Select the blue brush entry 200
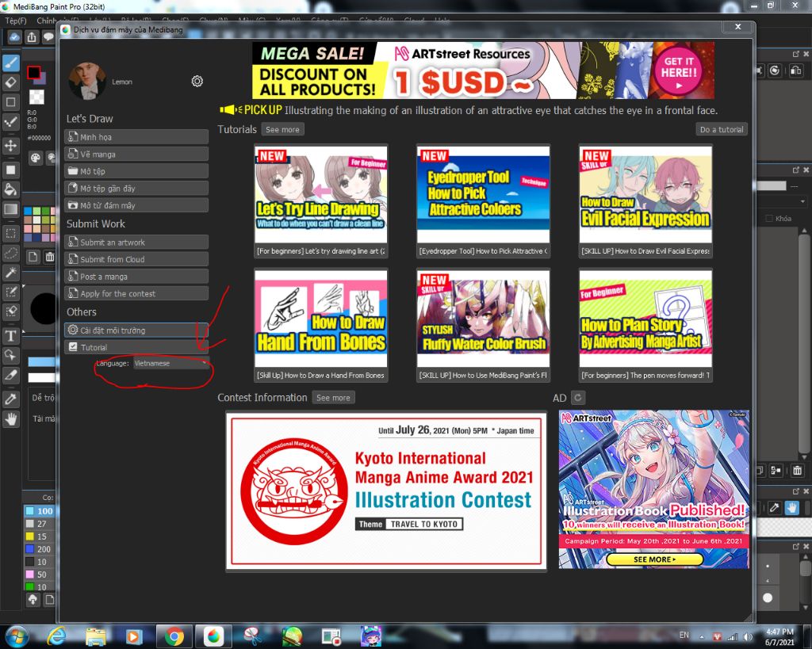The image size is (812, 649). point(40,548)
